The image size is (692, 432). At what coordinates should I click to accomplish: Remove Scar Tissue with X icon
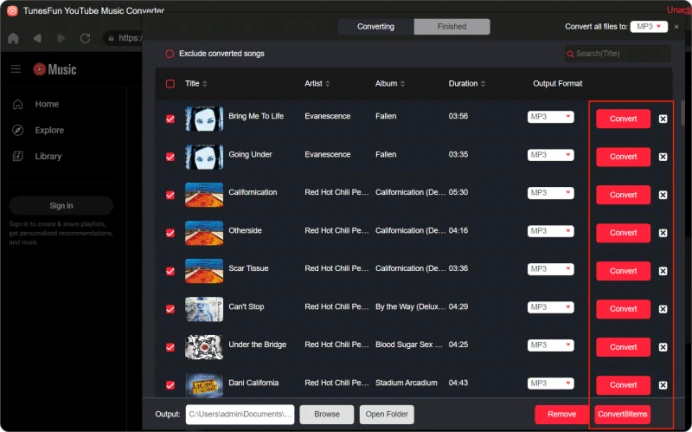point(662,271)
